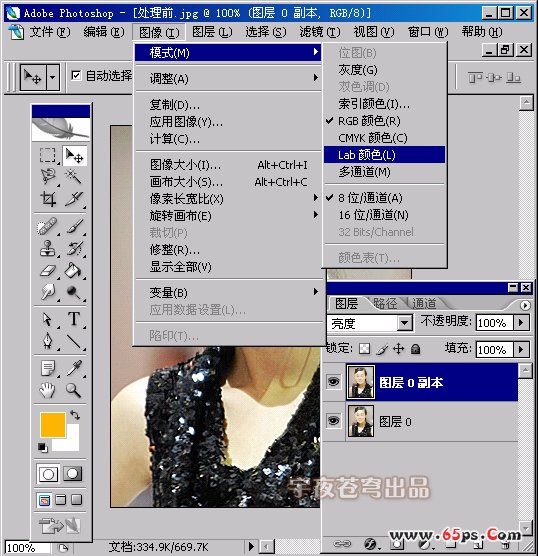Select the Eyedropper tool
Viewport: 538px width, 556px height.
click(74, 368)
